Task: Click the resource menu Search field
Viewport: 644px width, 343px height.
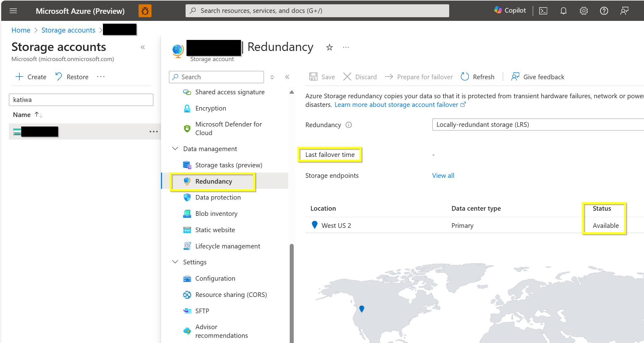Action: [x=216, y=77]
